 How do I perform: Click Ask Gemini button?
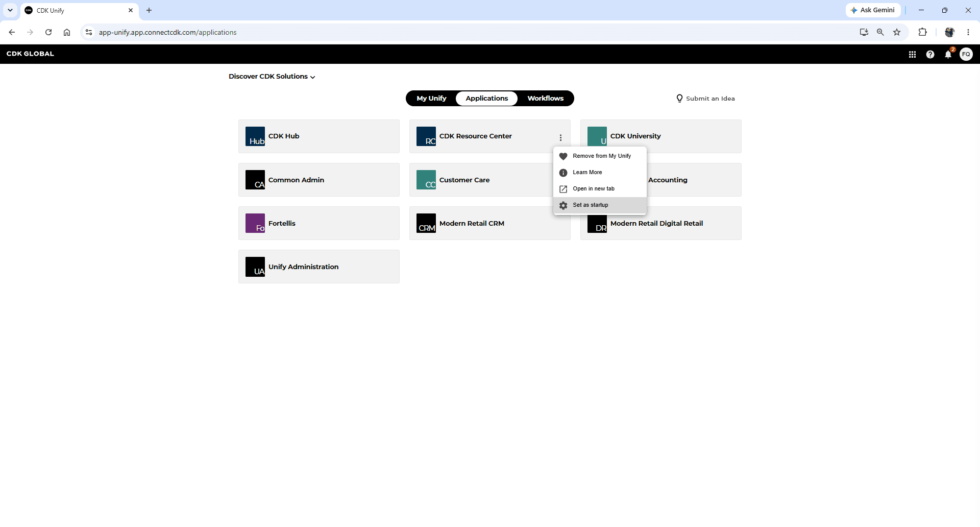873,10
